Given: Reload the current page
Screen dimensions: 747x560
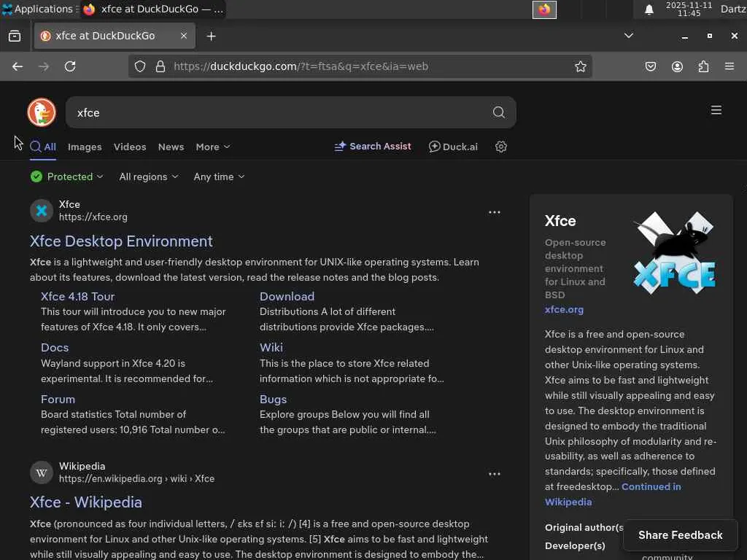Looking at the screenshot, I should tap(70, 66).
